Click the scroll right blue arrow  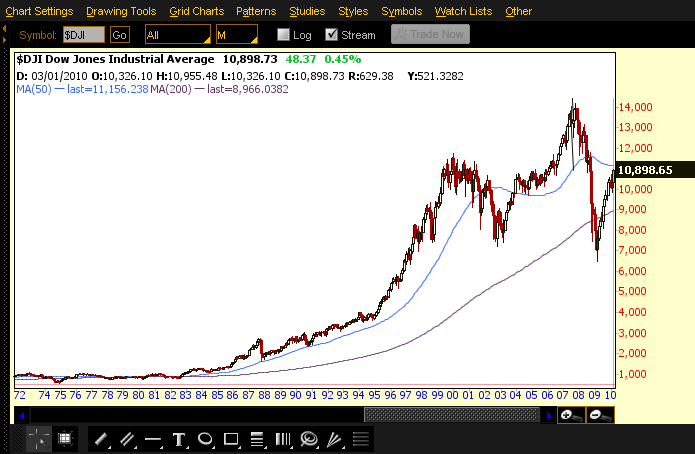[548, 416]
